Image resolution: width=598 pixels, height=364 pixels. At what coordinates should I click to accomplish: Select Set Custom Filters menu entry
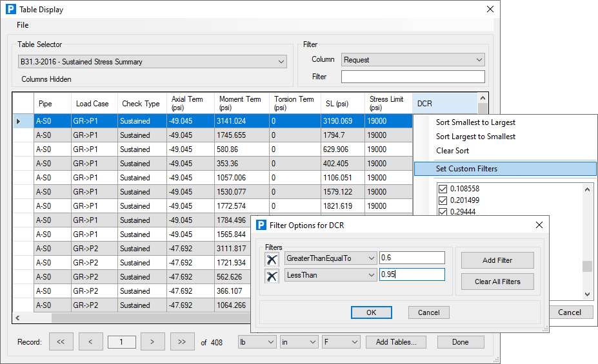click(505, 169)
